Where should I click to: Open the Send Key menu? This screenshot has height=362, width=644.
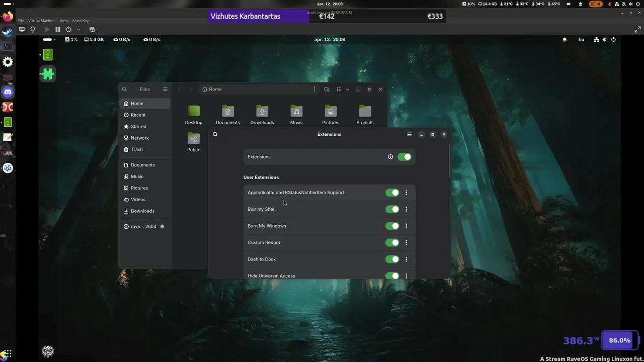point(80,21)
